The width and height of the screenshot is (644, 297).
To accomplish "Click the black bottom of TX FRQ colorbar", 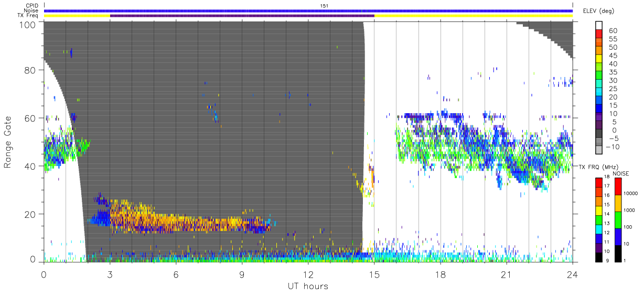I will point(599,257).
